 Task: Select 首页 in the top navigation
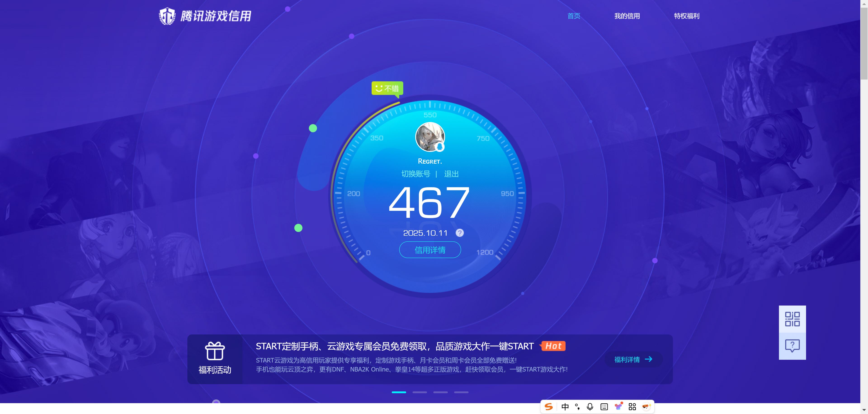click(x=573, y=16)
